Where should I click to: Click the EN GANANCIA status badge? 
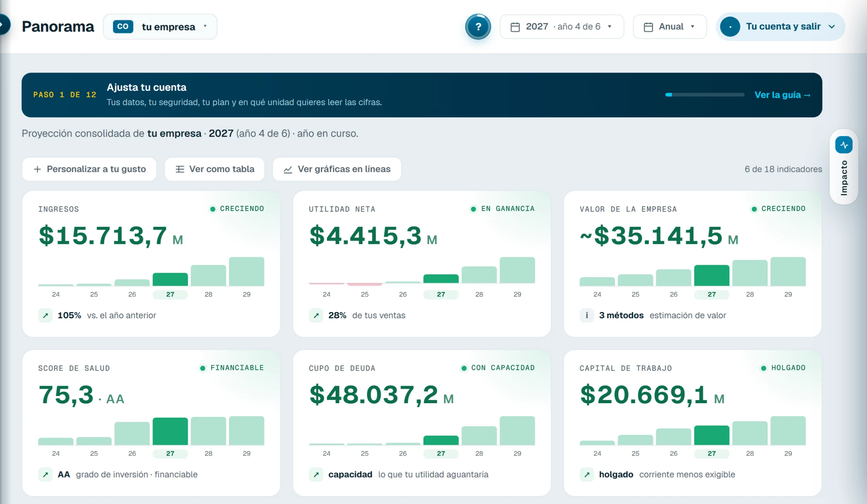coord(502,209)
